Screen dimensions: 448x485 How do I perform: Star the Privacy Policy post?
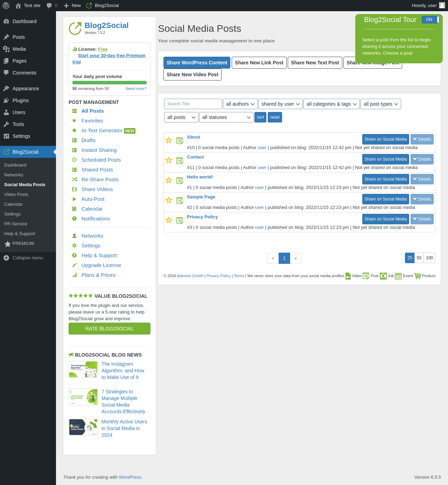[169, 220]
